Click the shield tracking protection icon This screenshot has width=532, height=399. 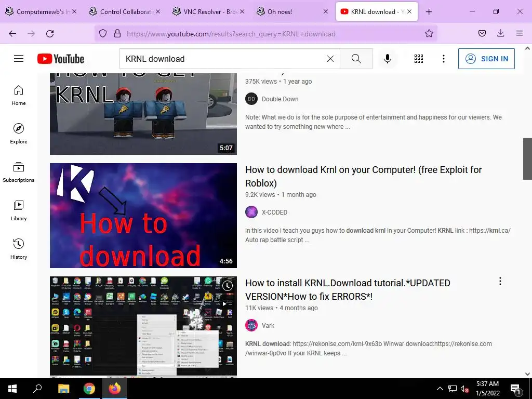click(x=103, y=34)
